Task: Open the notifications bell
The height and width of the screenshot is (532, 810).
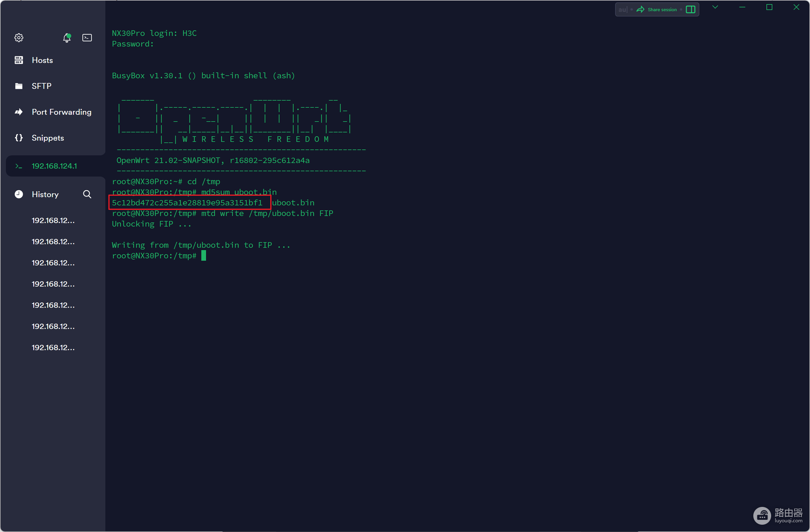Action: tap(67, 38)
